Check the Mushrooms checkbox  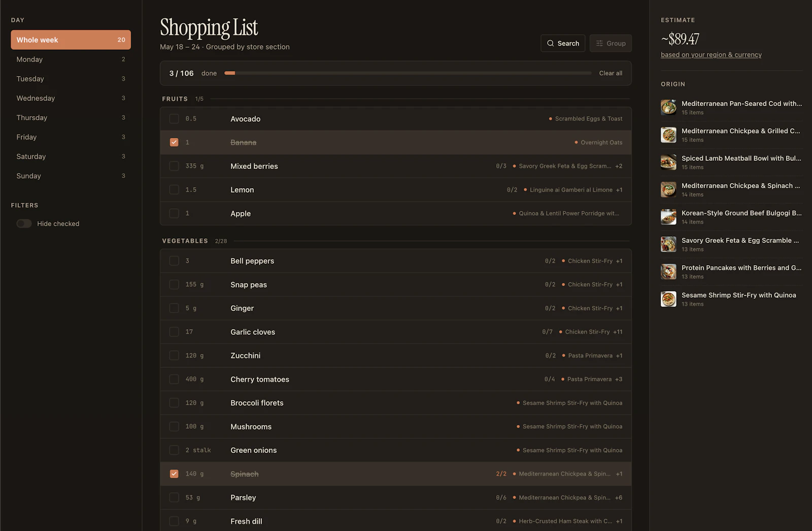click(174, 427)
